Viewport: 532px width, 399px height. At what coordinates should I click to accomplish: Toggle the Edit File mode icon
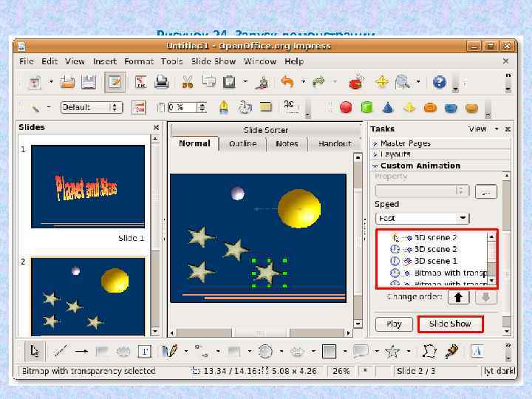[x=115, y=82]
